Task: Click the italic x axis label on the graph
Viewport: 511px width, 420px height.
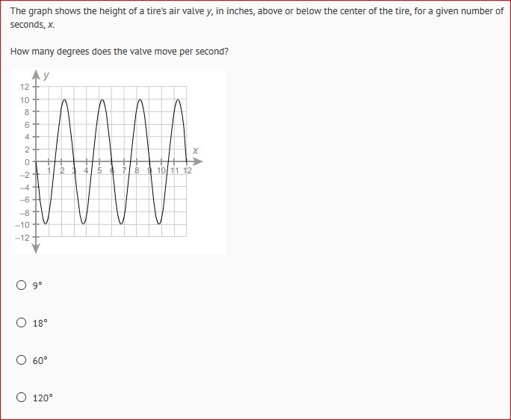Action: pos(195,150)
